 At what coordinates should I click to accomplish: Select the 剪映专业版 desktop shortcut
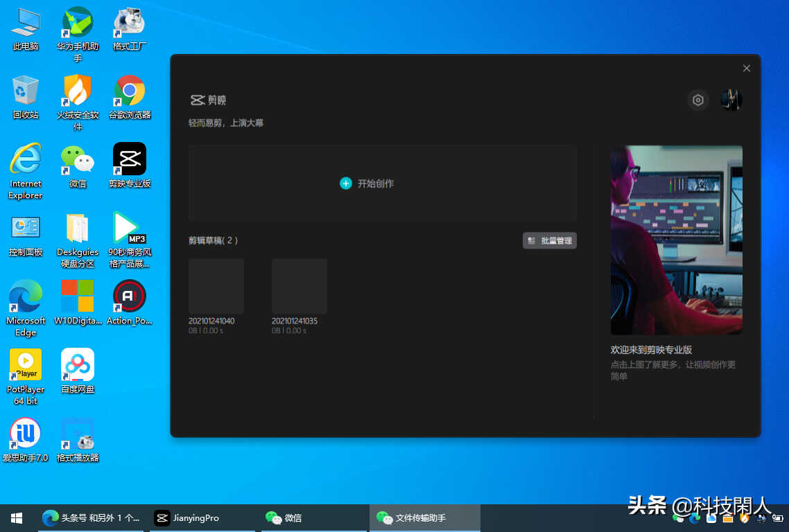(130, 166)
